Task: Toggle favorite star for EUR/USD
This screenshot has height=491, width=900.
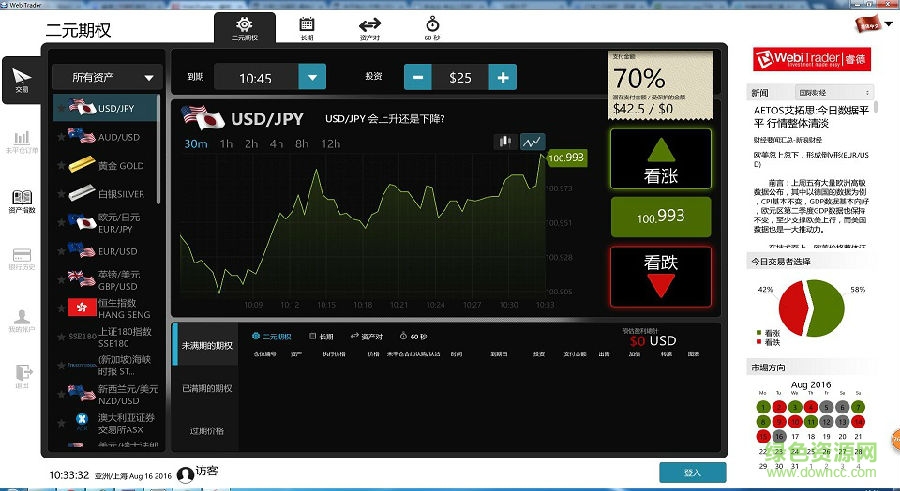Action: tap(61, 251)
